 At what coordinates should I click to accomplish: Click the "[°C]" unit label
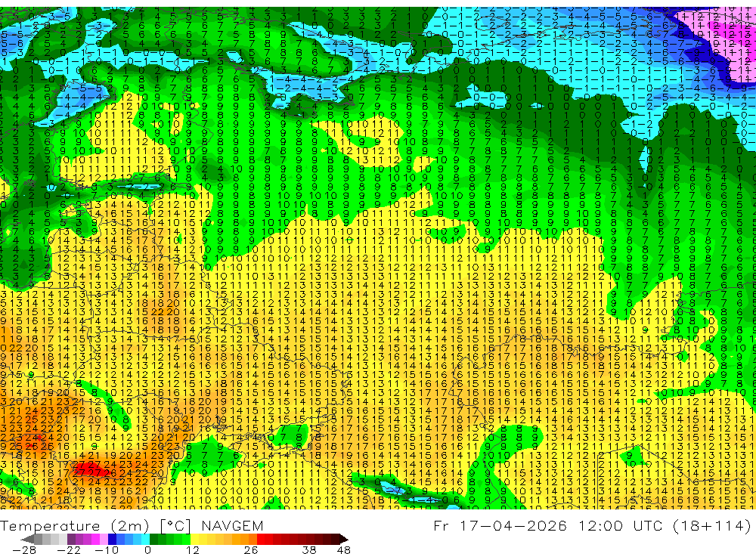coord(175,525)
